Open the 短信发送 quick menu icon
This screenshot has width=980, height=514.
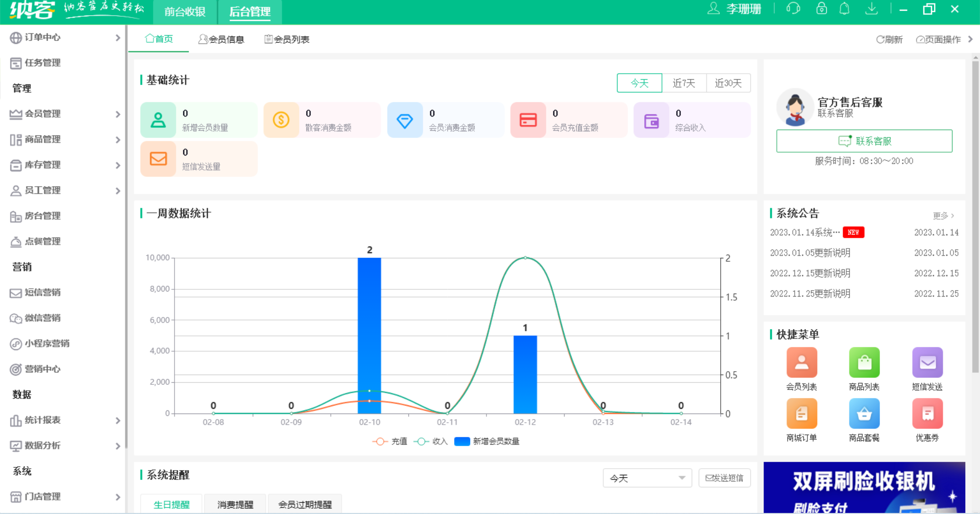[x=927, y=363]
